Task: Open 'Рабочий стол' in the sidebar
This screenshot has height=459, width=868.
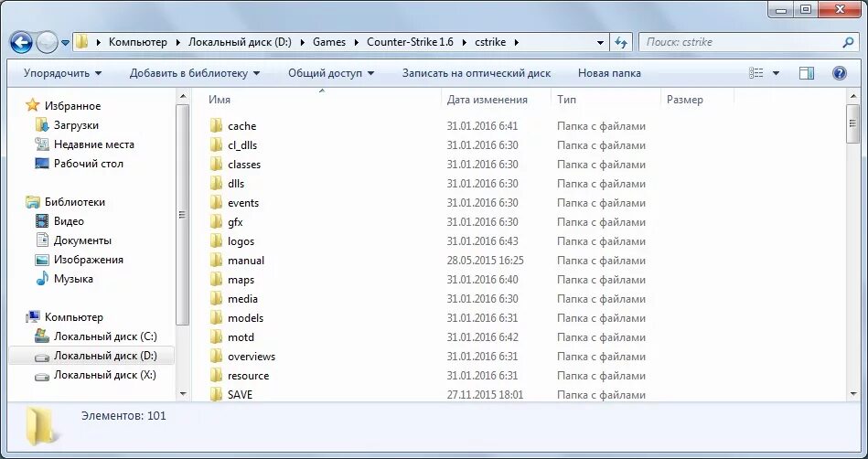Action: pos(88,164)
